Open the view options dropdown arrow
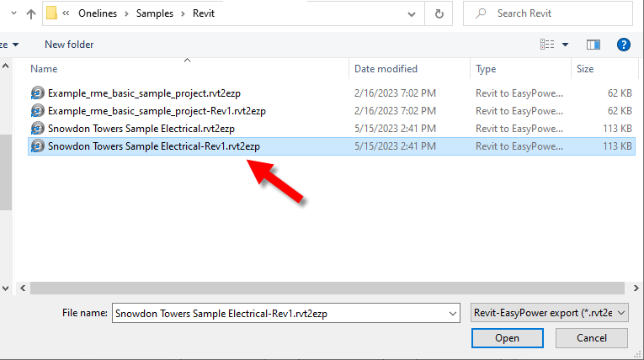Image resolution: width=644 pixels, height=360 pixels. point(565,44)
